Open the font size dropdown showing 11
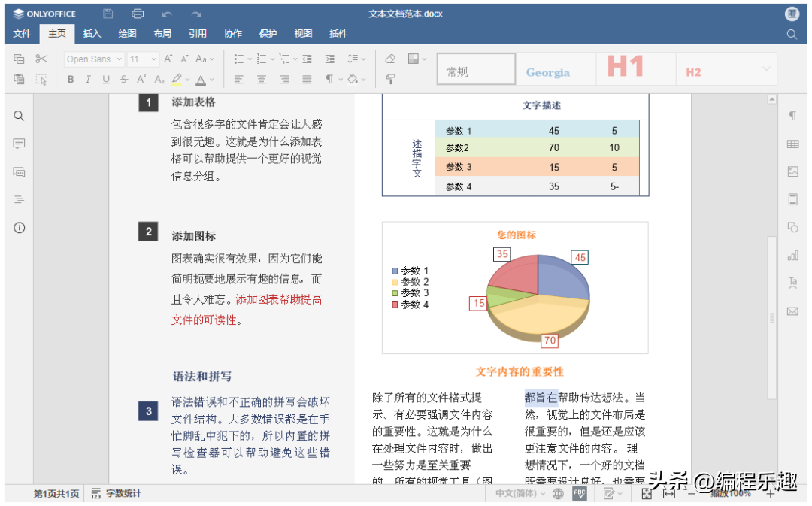 point(143,59)
